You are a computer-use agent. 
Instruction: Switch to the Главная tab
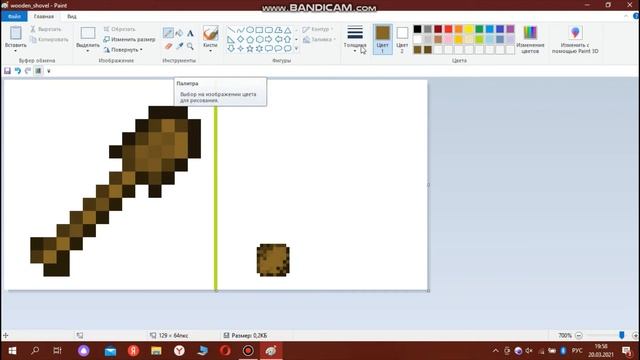tap(44, 16)
